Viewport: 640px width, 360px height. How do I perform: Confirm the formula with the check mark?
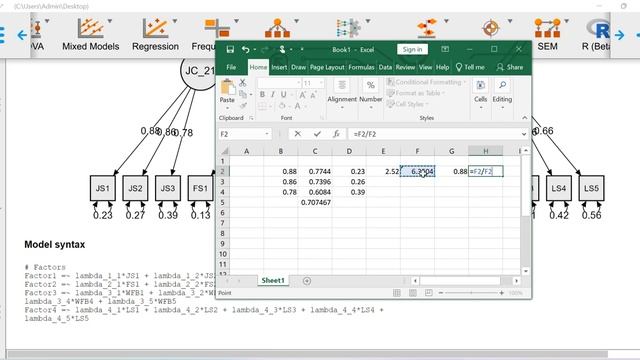pos(317,134)
